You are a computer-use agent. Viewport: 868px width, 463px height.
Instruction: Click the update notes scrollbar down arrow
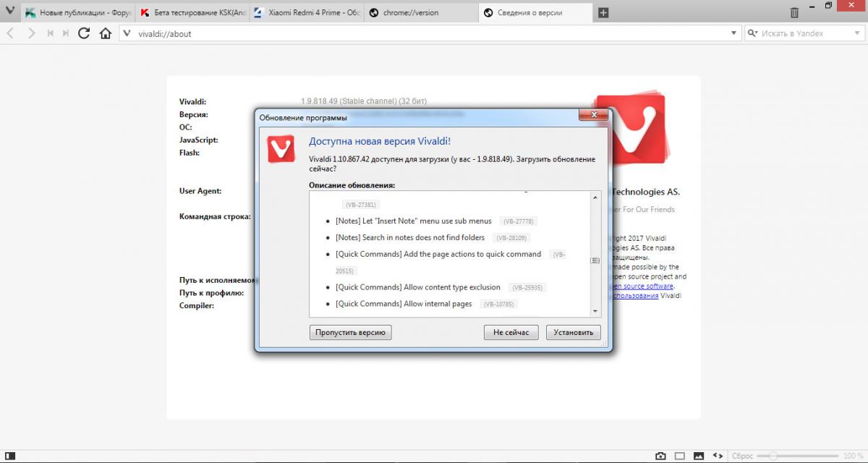pos(596,311)
